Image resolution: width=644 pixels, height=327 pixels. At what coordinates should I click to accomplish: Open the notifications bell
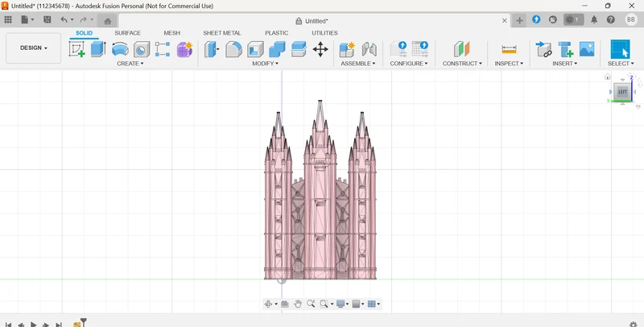tap(594, 19)
